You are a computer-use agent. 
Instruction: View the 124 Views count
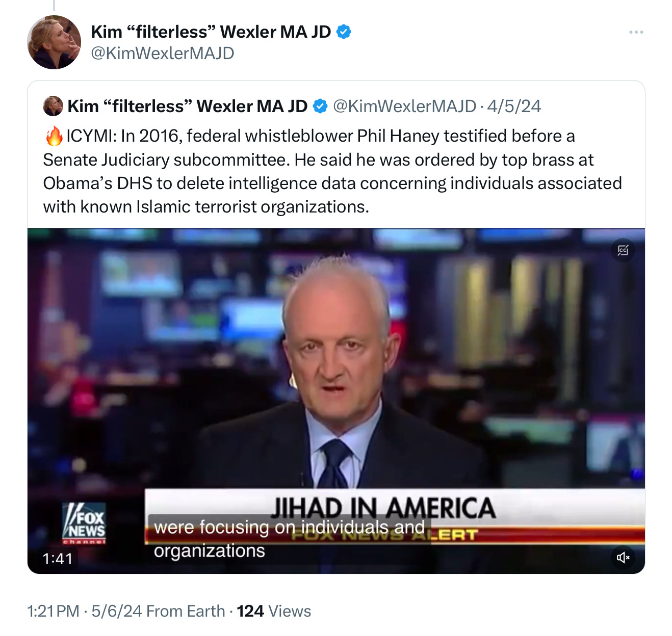tap(274, 611)
